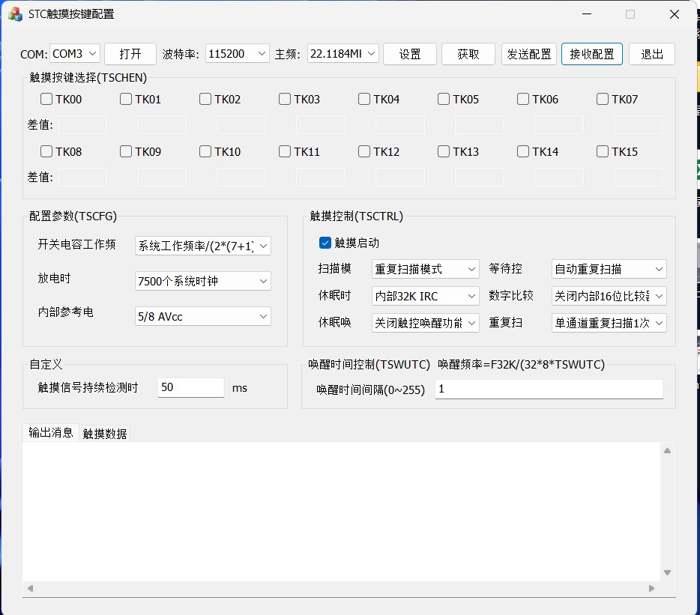Enable the TK01 touch key checkbox

(126, 99)
